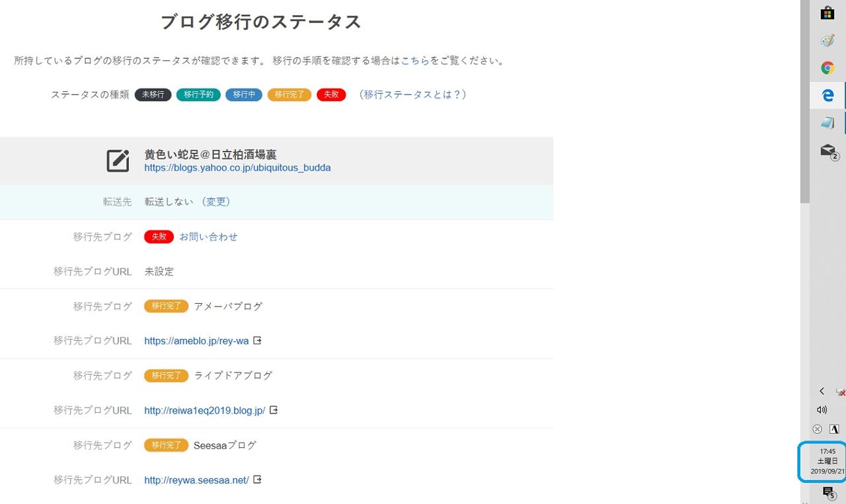
Task: Open the ameblo.jp/rey-wa blog link
Action: [x=196, y=341]
